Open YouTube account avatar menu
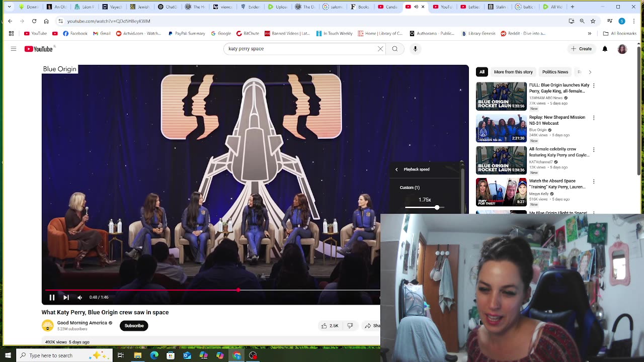This screenshot has width=644, height=362. click(x=622, y=49)
